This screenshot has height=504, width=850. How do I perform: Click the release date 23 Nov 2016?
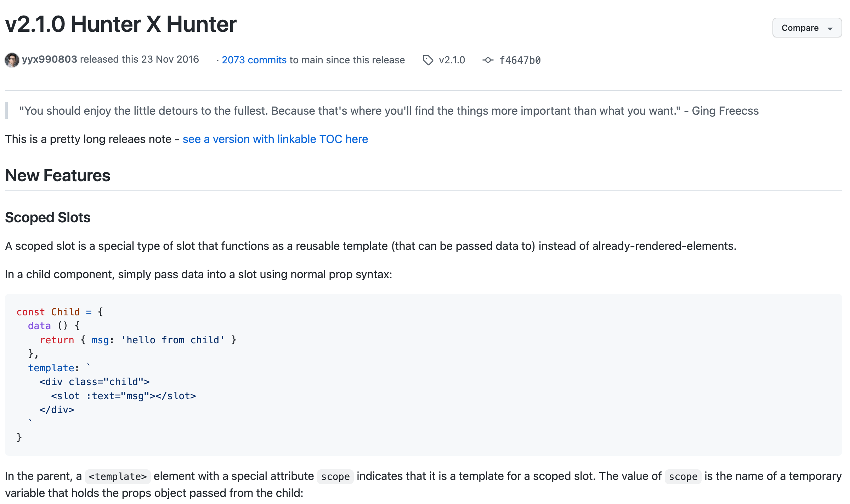pos(170,59)
